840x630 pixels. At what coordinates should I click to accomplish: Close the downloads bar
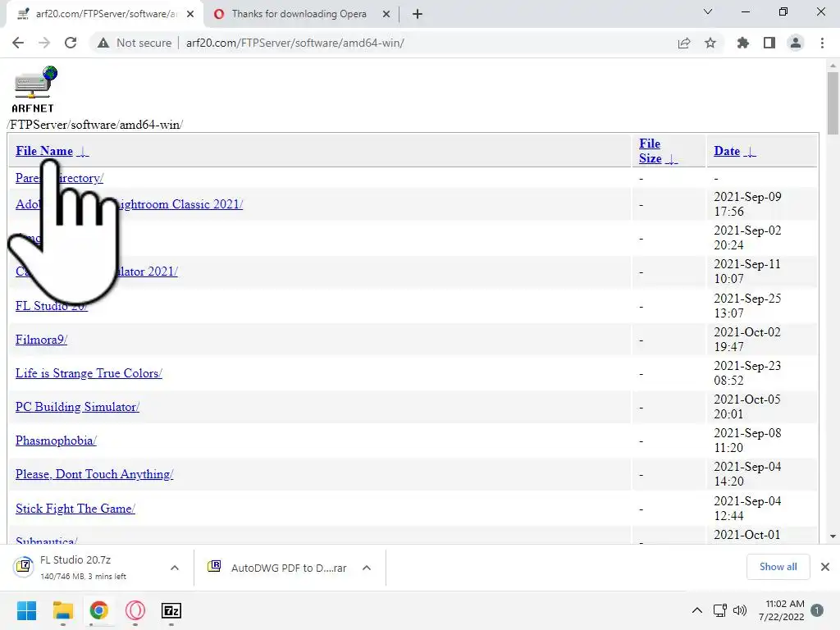pos(825,567)
